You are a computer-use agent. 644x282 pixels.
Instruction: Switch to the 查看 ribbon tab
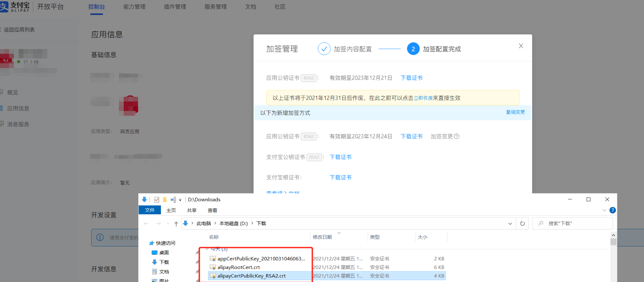212,210
